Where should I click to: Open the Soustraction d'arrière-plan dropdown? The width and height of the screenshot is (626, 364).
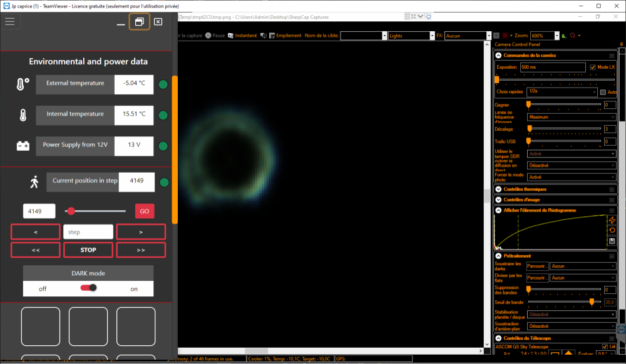(572, 326)
